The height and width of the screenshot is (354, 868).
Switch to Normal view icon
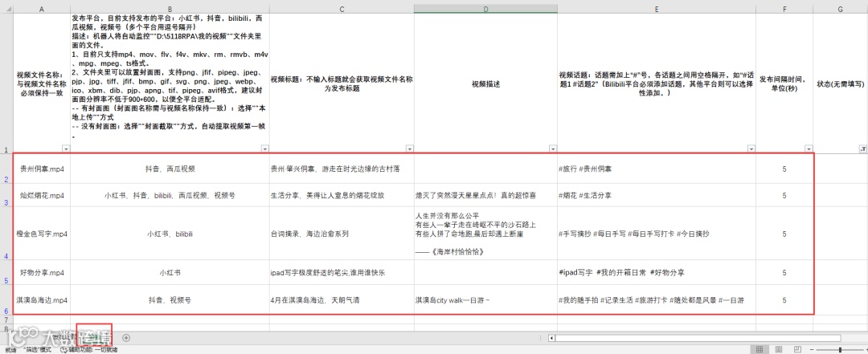pos(760,349)
